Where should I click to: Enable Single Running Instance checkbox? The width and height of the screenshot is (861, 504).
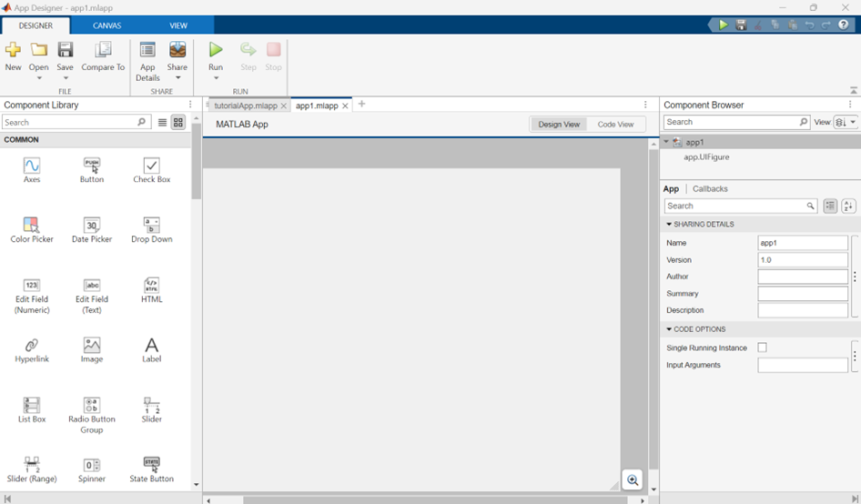click(762, 348)
